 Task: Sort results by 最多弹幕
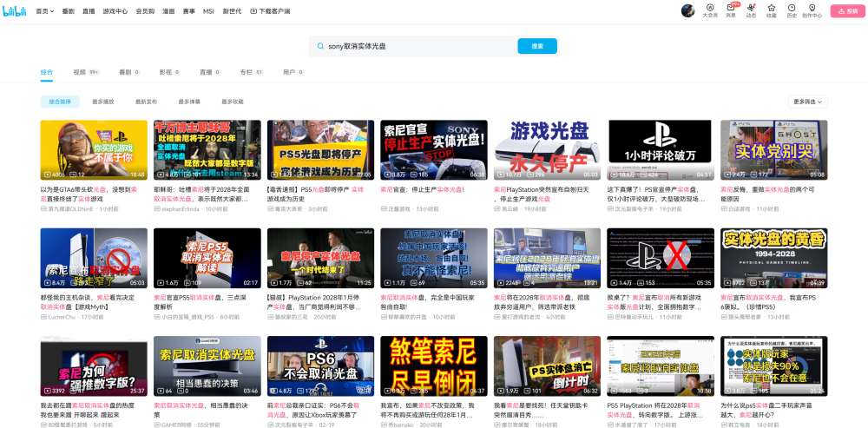(x=189, y=102)
